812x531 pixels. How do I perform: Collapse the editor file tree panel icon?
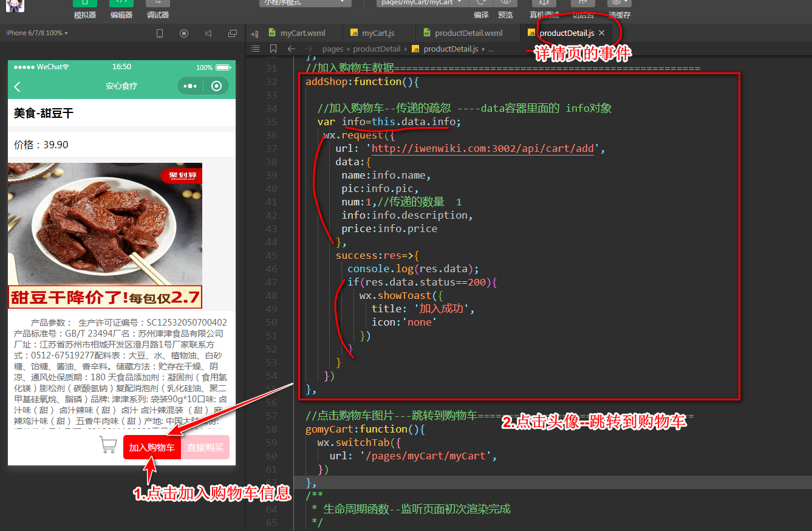(254, 33)
